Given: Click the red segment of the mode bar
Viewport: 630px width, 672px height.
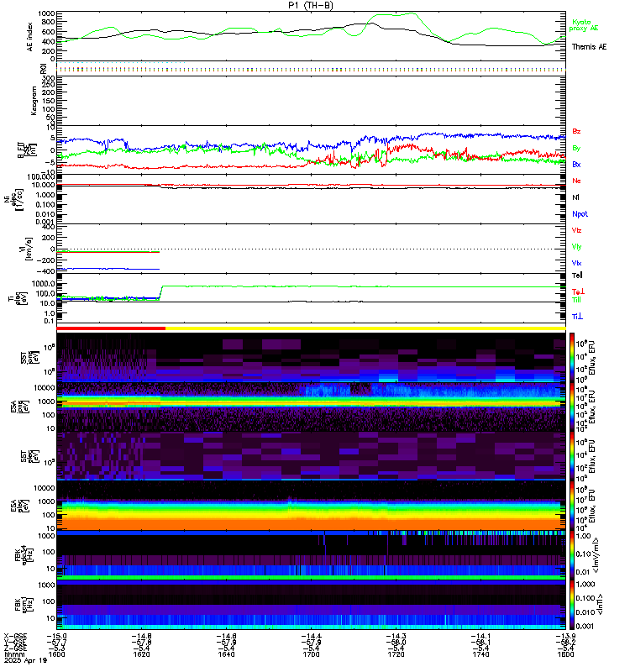Looking at the screenshot, I should click(x=111, y=328).
